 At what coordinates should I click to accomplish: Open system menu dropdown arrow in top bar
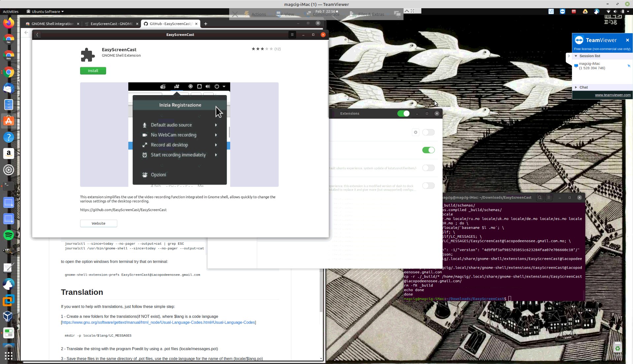pyautogui.click(x=628, y=12)
